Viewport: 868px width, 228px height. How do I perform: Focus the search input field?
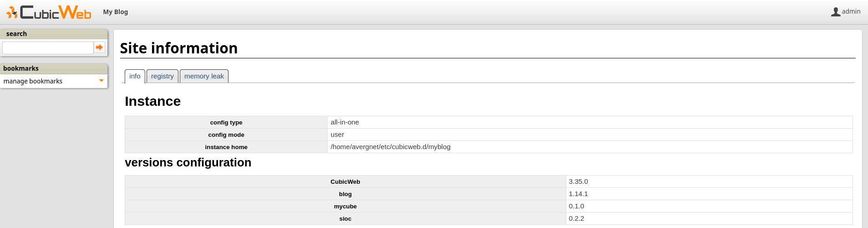tap(48, 48)
